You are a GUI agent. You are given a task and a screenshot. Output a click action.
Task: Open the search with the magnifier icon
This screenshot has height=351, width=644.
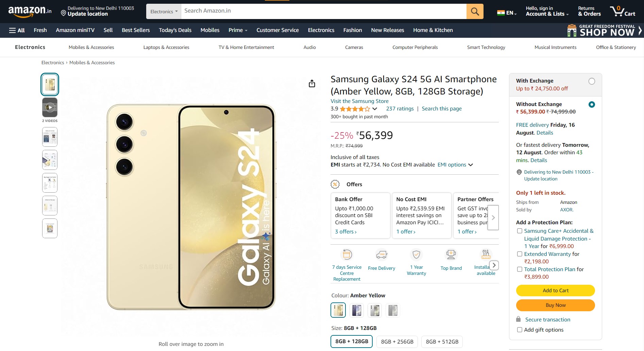tap(474, 11)
